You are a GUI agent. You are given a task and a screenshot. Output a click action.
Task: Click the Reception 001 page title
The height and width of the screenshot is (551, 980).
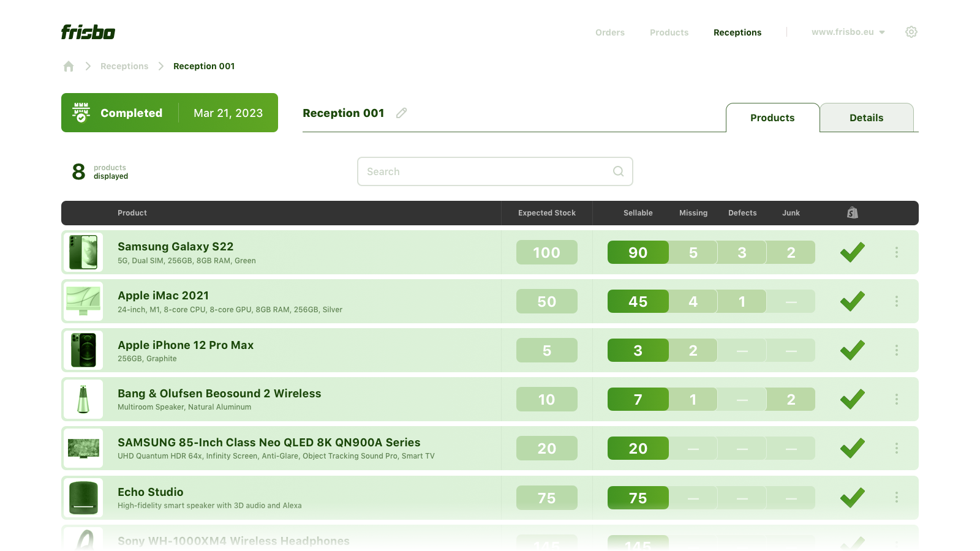pos(344,113)
